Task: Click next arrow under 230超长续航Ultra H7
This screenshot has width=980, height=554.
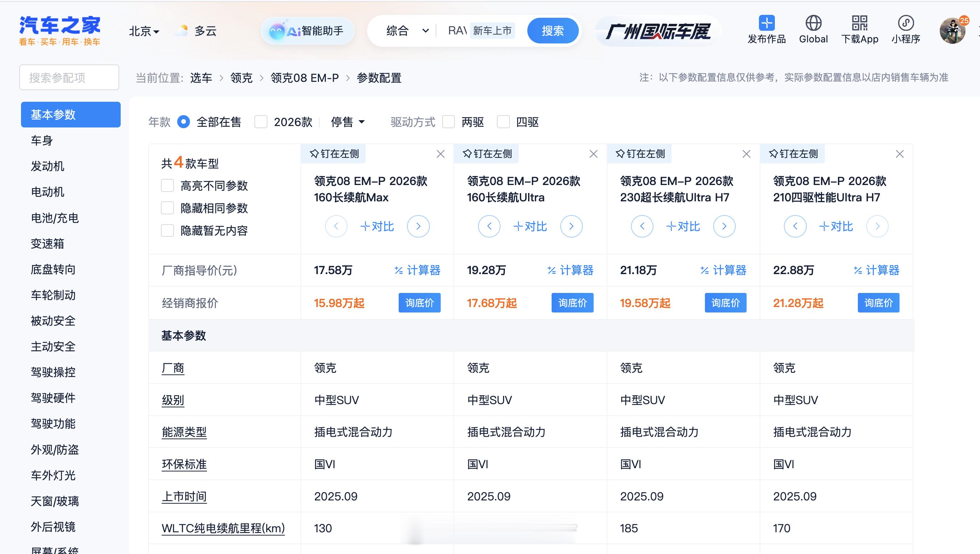Action: [x=724, y=226]
